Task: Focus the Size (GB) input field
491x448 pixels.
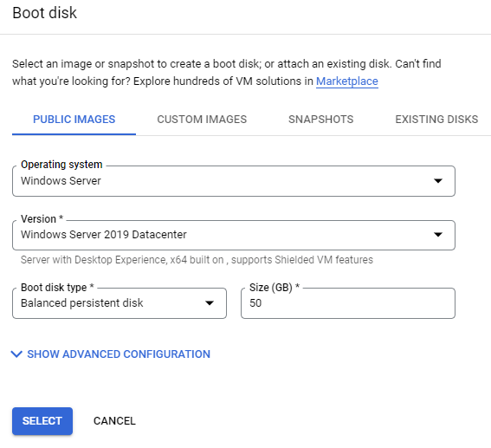Action: pos(348,303)
